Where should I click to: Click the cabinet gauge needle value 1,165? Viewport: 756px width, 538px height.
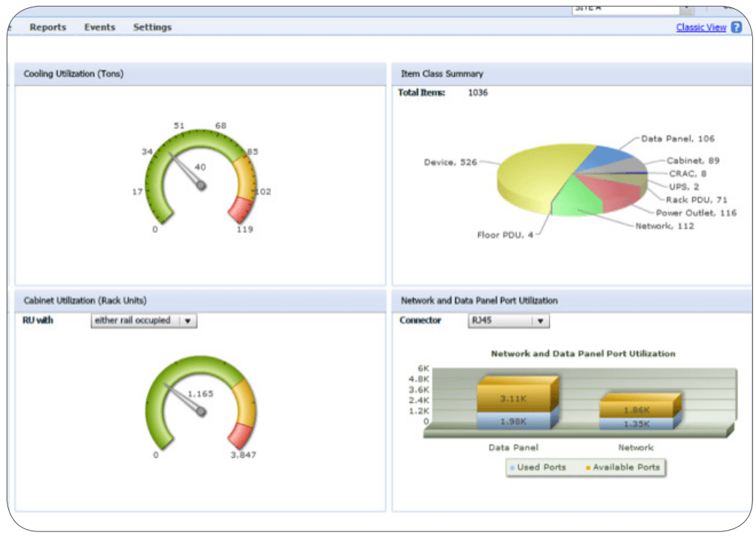point(200,394)
